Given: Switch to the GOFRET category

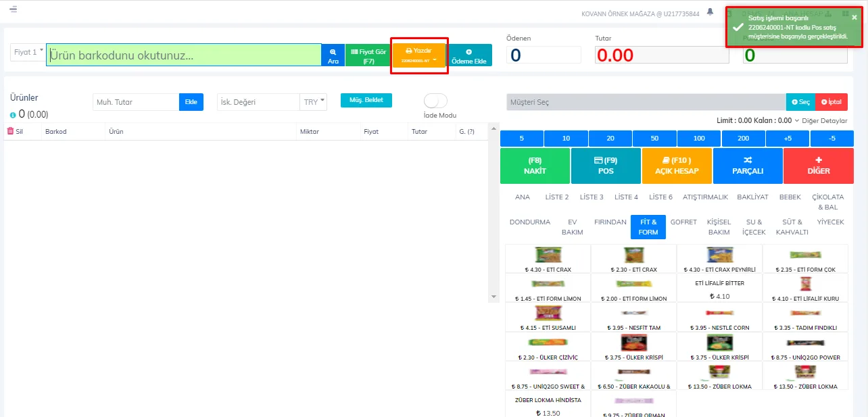Looking at the screenshot, I should (x=683, y=222).
